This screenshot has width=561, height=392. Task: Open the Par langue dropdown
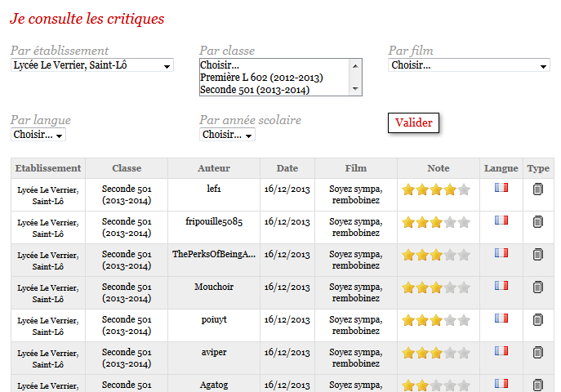click(38, 135)
